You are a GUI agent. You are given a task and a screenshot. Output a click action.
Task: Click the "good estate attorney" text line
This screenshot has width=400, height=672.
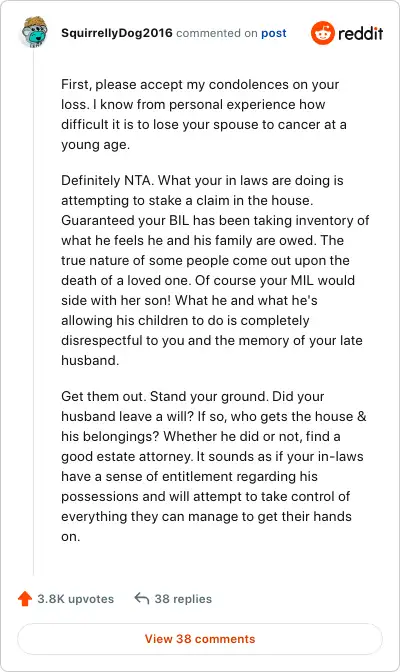[x=212, y=456]
